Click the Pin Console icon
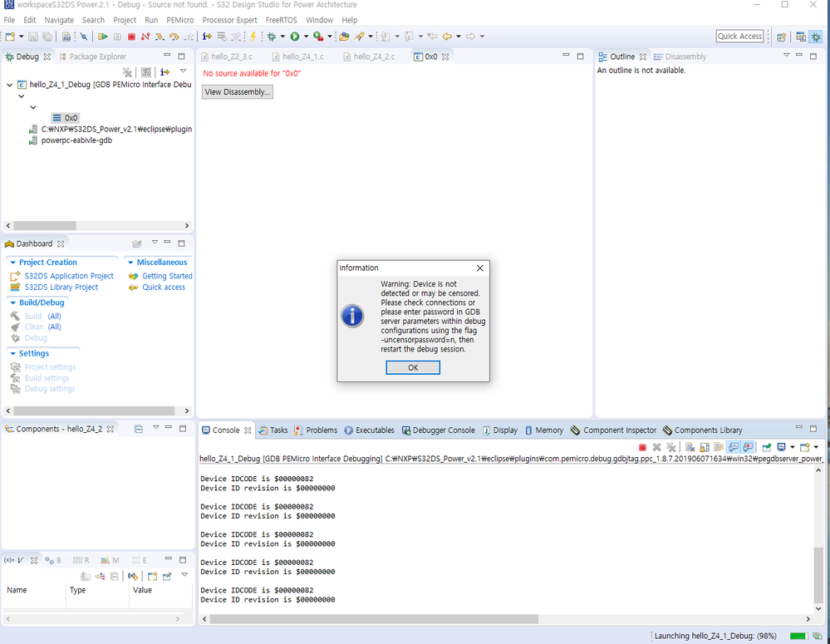This screenshot has width=830, height=644. 767,447
